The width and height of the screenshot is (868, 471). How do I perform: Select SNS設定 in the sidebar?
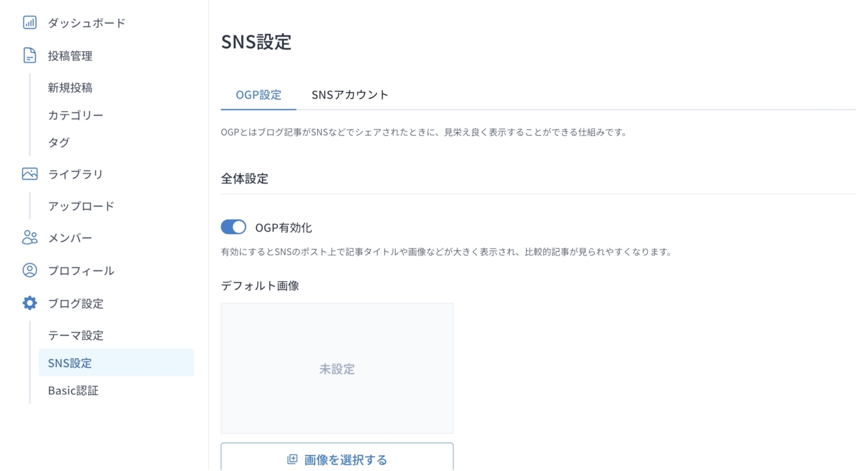click(116, 362)
